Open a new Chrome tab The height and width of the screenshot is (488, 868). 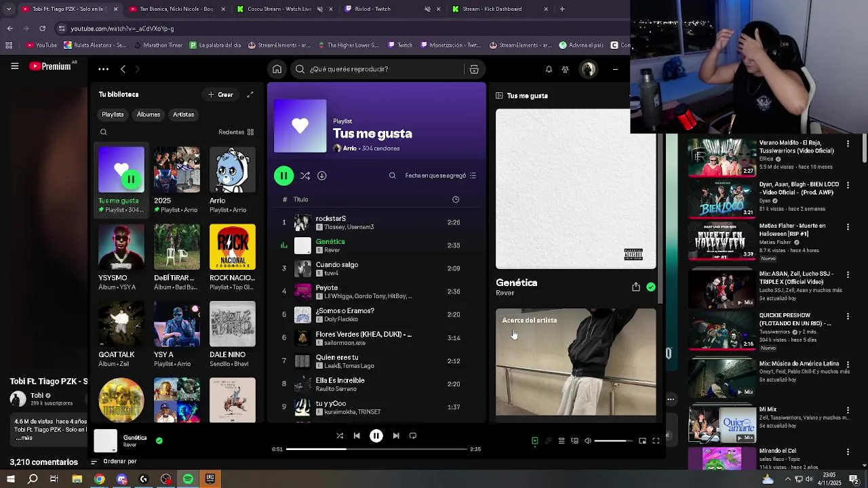coord(562,9)
